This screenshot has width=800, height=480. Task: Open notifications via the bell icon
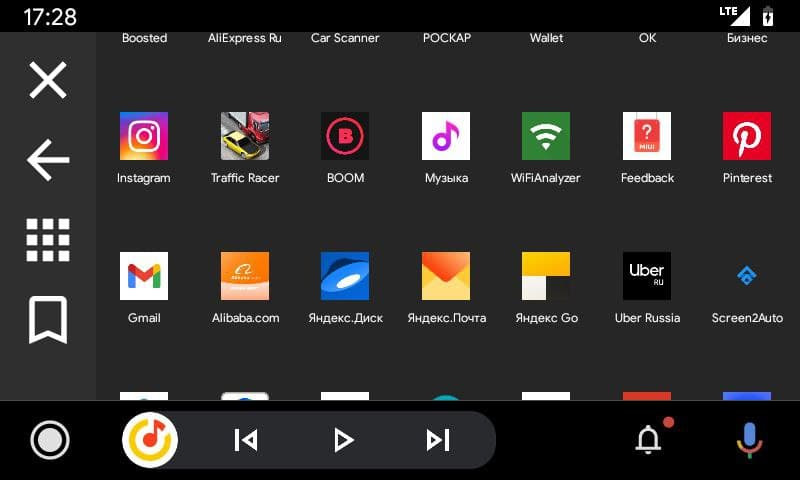click(x=649, y=440)
